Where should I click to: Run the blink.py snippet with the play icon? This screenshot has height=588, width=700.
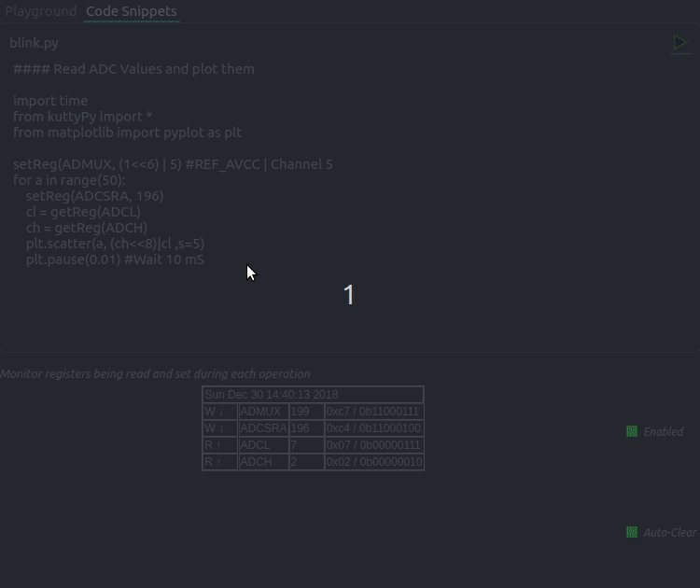pos(679,43)
